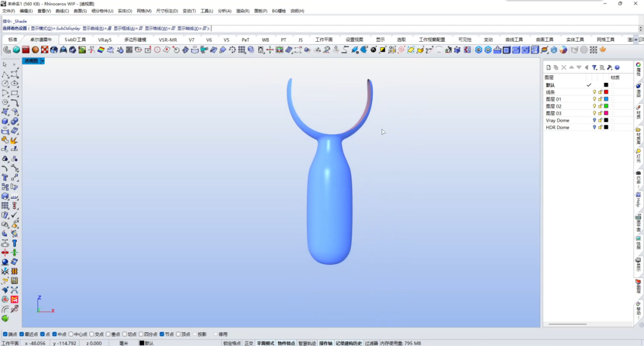Click the new layer icon in layers panel
Image resolution: width=644 pixels, height=346 pixels.
549,67
